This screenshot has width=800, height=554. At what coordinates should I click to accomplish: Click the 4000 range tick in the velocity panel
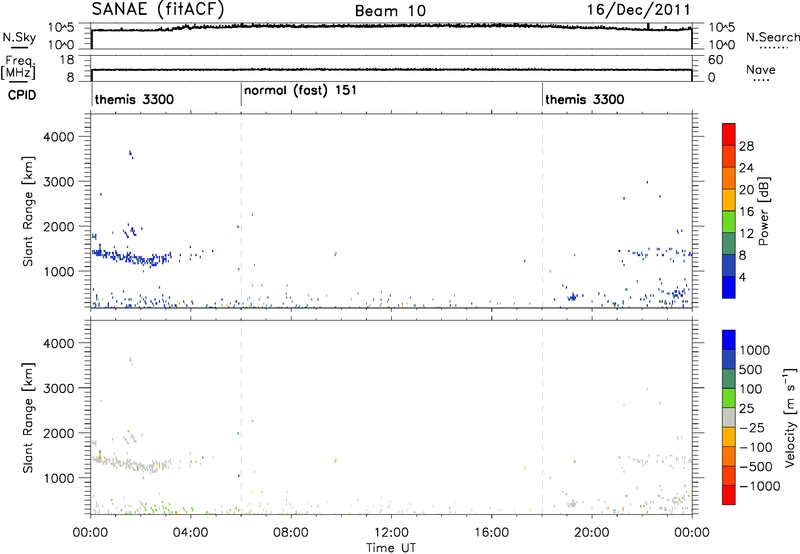(59, 343)
